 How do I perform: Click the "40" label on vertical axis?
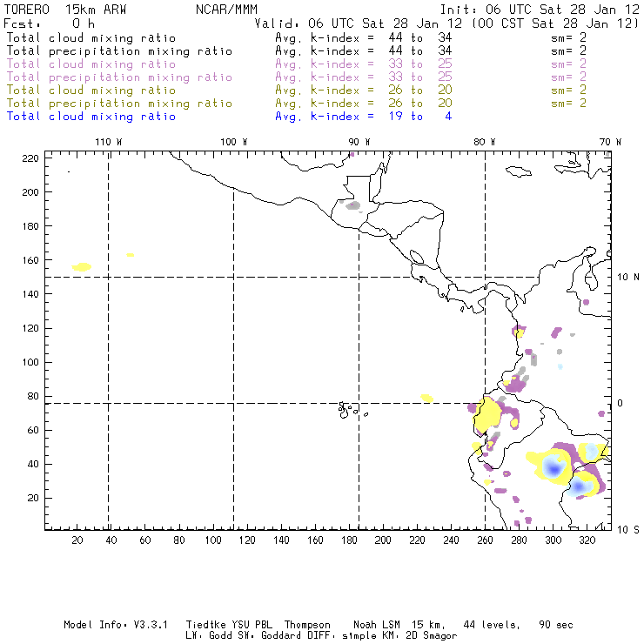34,464
